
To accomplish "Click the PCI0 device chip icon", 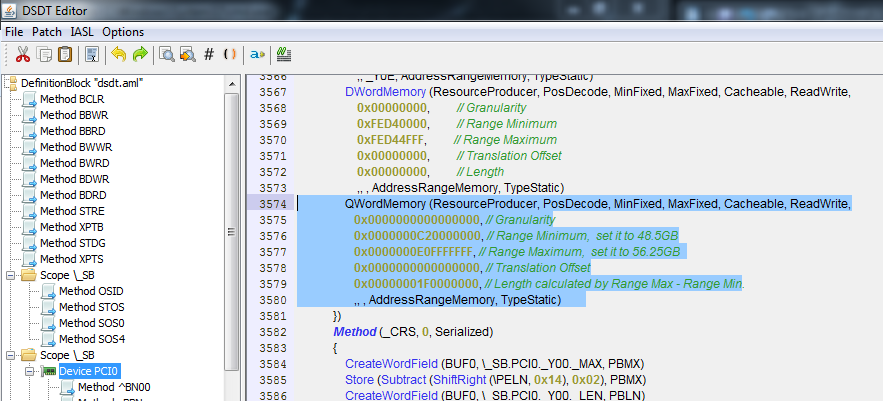I will pyautogui.click(x=48, y=371).
